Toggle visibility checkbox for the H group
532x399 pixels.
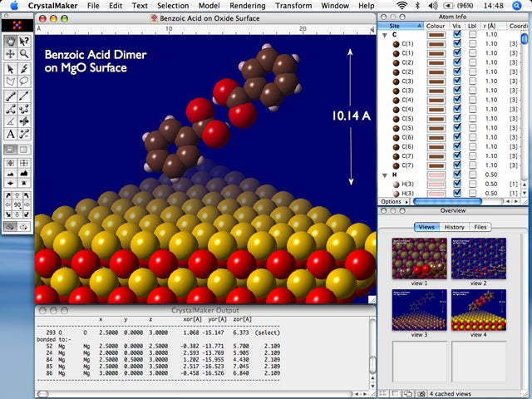coord(456,175)
